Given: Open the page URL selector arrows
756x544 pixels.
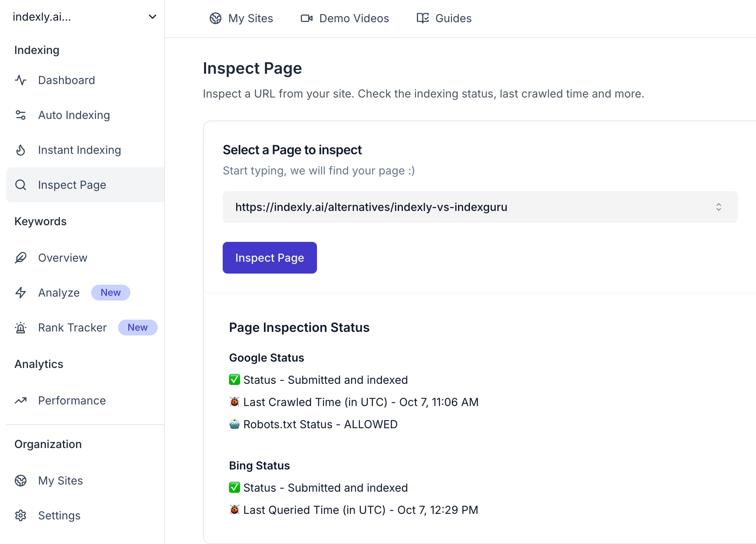Looking at the screenshot, I should [719, 207].
